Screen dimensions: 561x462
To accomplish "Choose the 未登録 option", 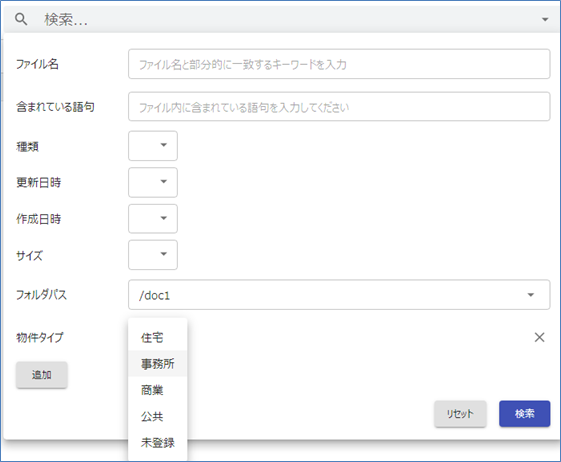I will [157, 443].
